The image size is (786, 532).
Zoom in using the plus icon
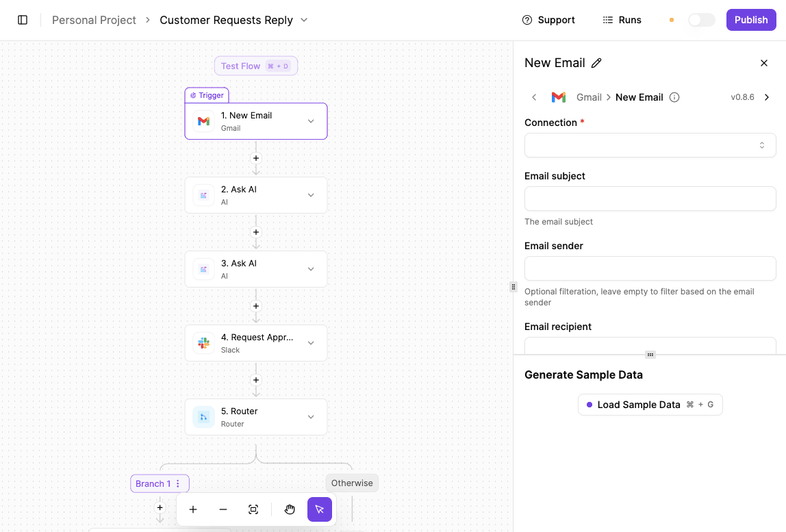click(192, 509)
